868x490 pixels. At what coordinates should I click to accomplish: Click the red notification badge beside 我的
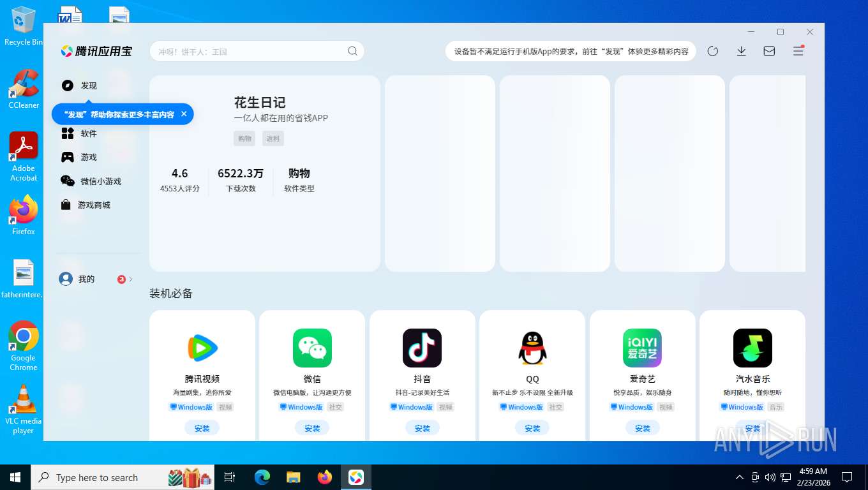[121, 279]
